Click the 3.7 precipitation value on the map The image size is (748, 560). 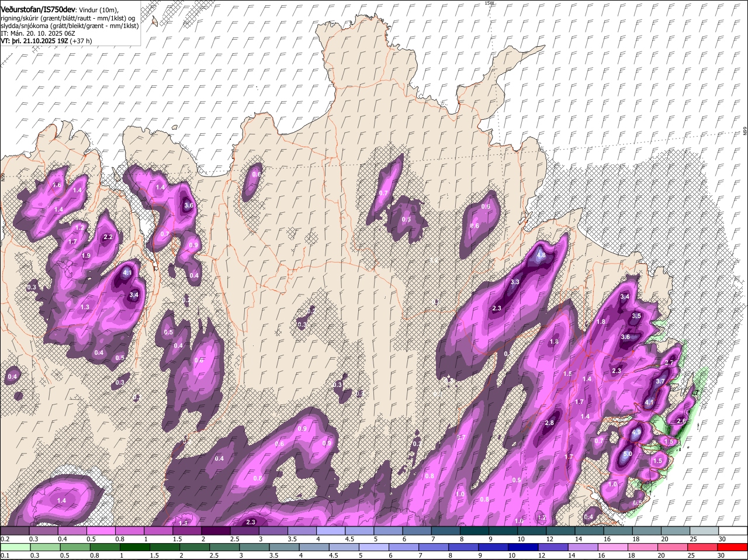[x=660, y=381]
